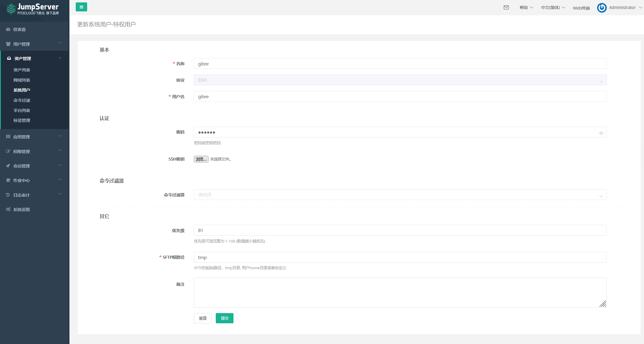Click the 更新系统用户-特权用户 page title

tap(106, 24)
